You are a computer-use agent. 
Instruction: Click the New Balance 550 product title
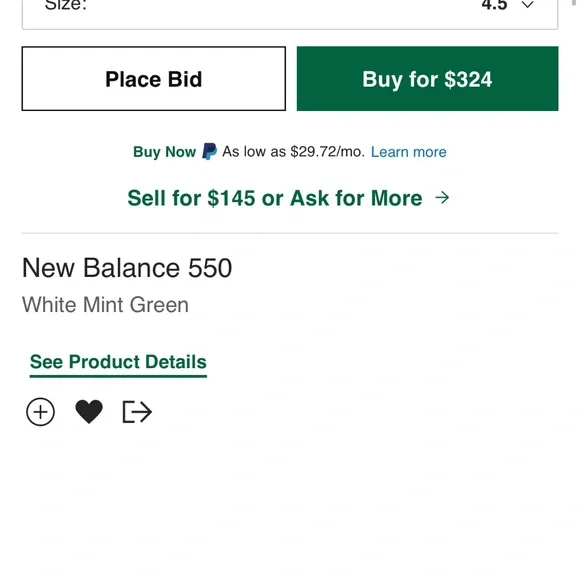(127, 268)
